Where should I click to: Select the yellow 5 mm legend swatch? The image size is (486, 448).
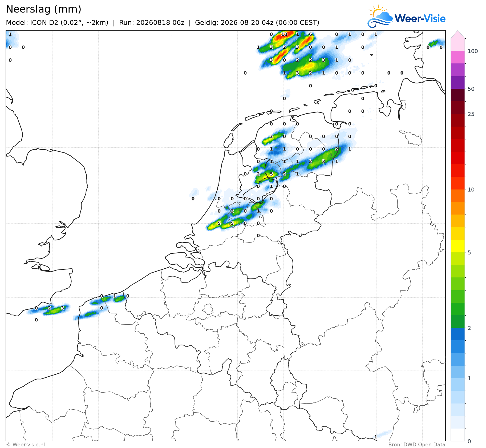pyautogui.click(x=458, y=246)
